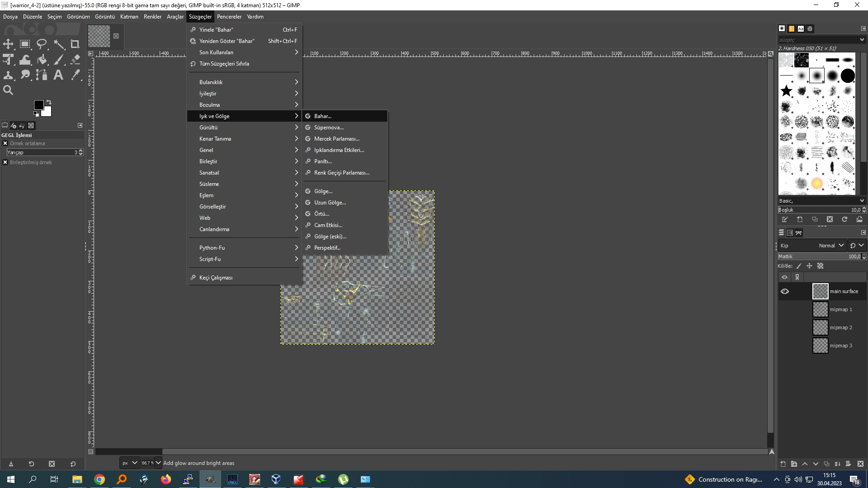Activate the Zoom tool
The image size is (868, 488).
pyautogui.click(x=8, y=90)
